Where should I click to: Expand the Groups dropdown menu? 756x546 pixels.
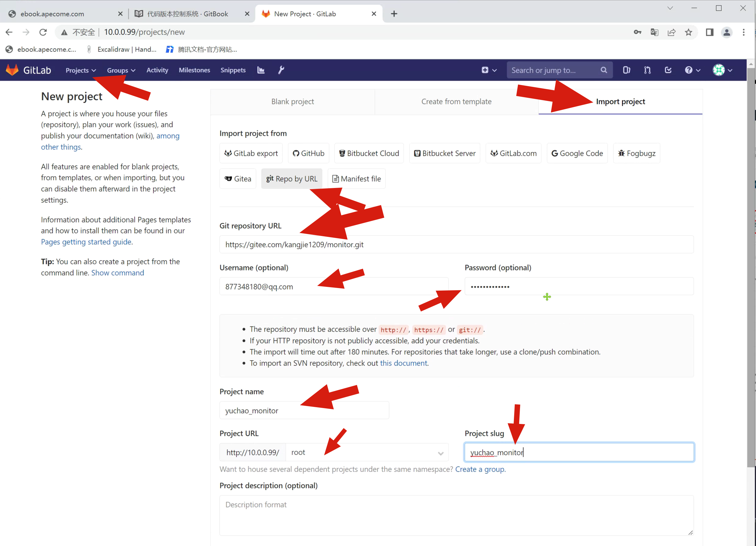tap(121, 70)
